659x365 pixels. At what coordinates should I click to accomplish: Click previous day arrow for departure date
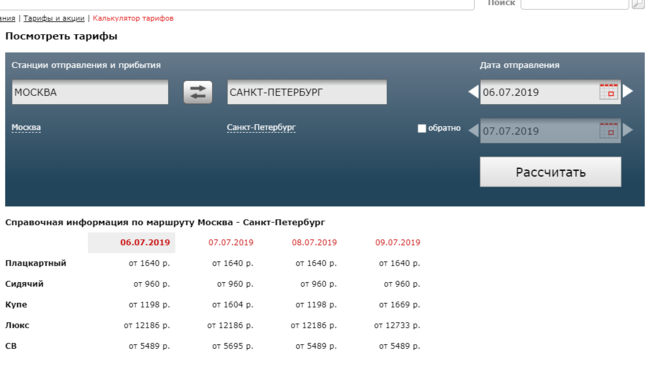point(473,91)
